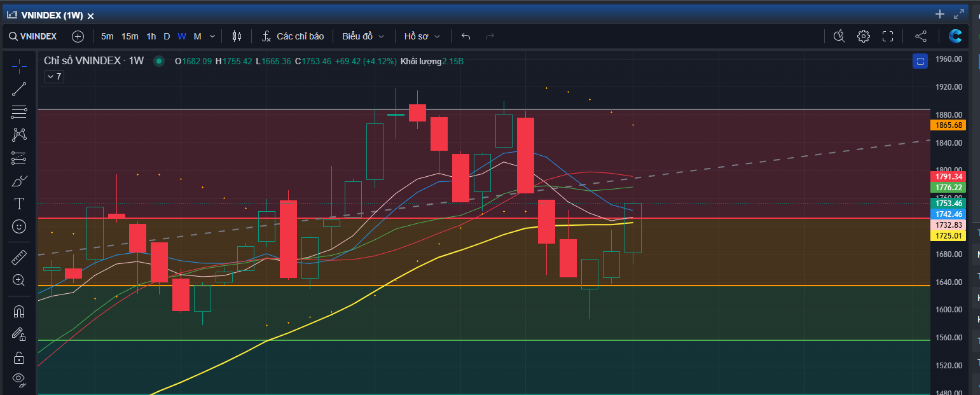Click the orange 1865.68 price label

pos(948,125)
